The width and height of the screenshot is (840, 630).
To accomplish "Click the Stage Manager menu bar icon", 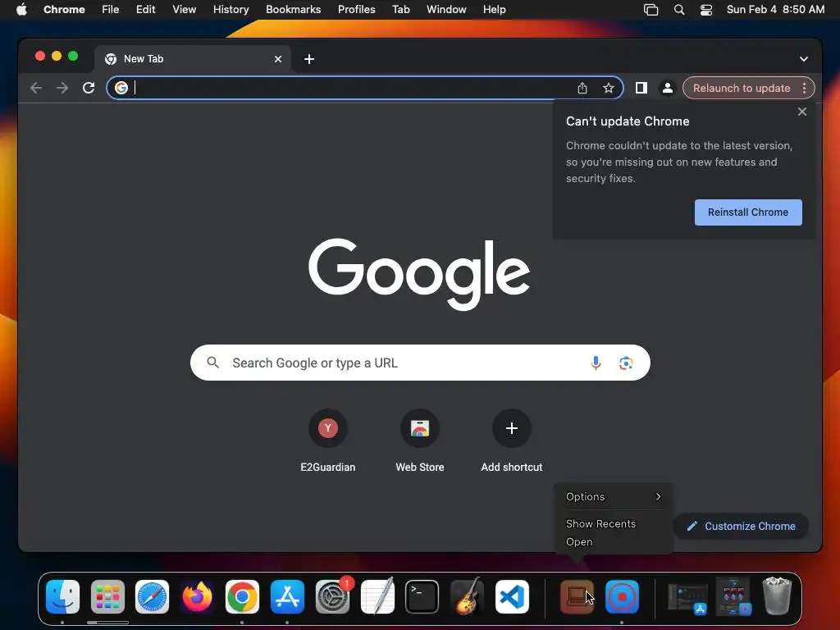I will pos(651,9).
